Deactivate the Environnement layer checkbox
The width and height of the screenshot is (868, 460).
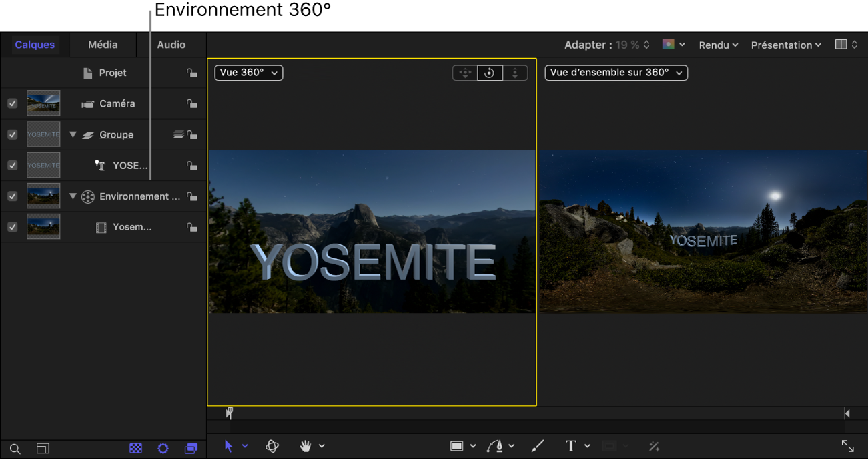point(12,196)
